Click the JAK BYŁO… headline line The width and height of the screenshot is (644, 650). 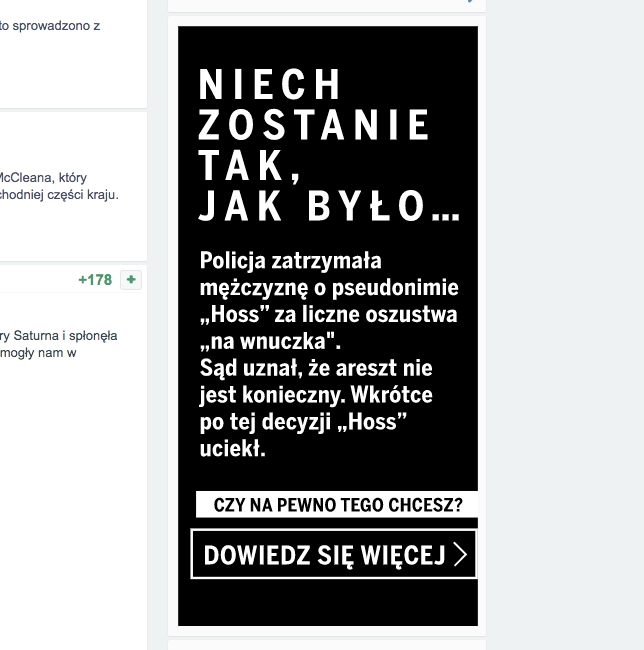pos(329,206)
